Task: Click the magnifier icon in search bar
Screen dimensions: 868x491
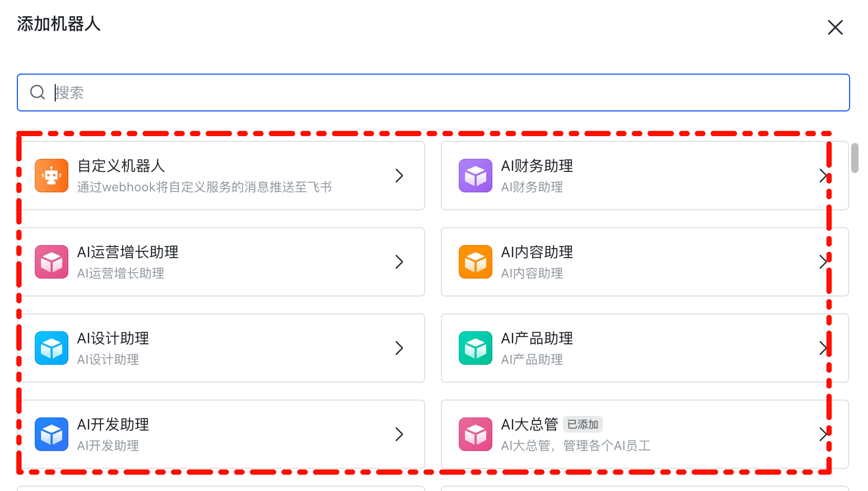Action: click(x=37, y=92)
